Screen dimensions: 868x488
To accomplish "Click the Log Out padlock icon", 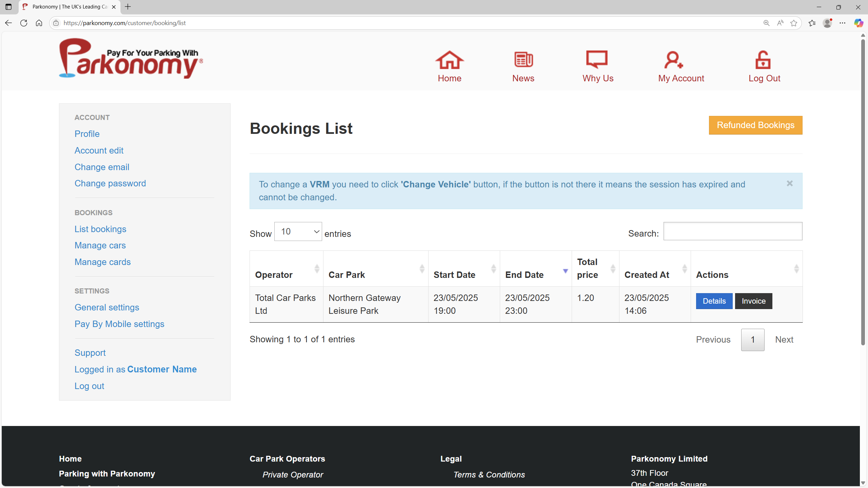I will point(763,60).
